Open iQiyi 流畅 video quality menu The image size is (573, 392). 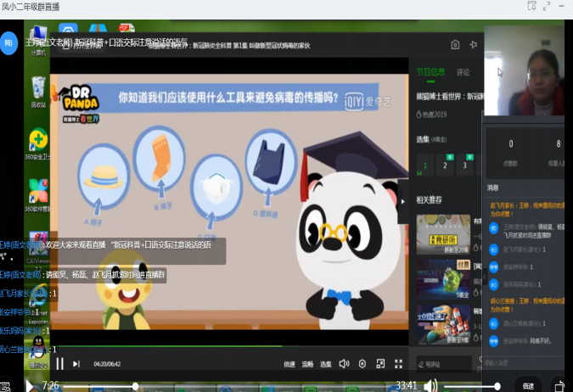point(307,364)
